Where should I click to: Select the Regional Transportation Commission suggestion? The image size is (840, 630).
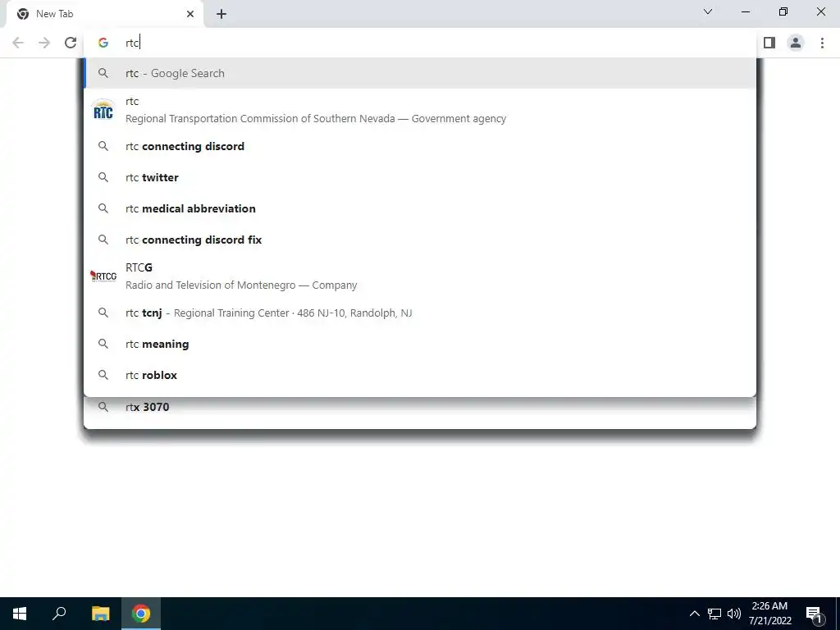tap(420, 110)
